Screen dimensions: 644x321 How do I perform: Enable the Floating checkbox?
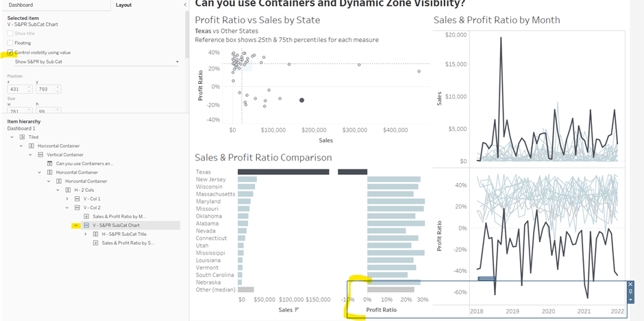click(x=10, y=43)
